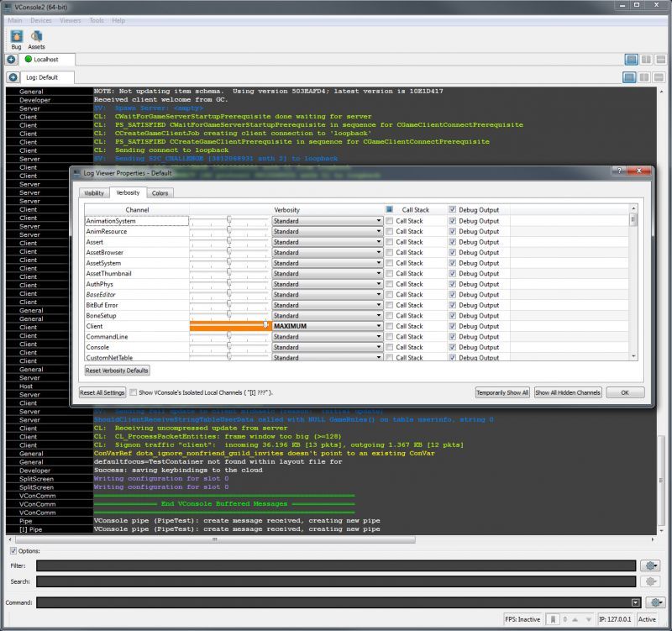Viewport: 672px width, 631px height.
Task: Enable Call Stack for AnimationSystem channel
Action: (x=389, y=221)
